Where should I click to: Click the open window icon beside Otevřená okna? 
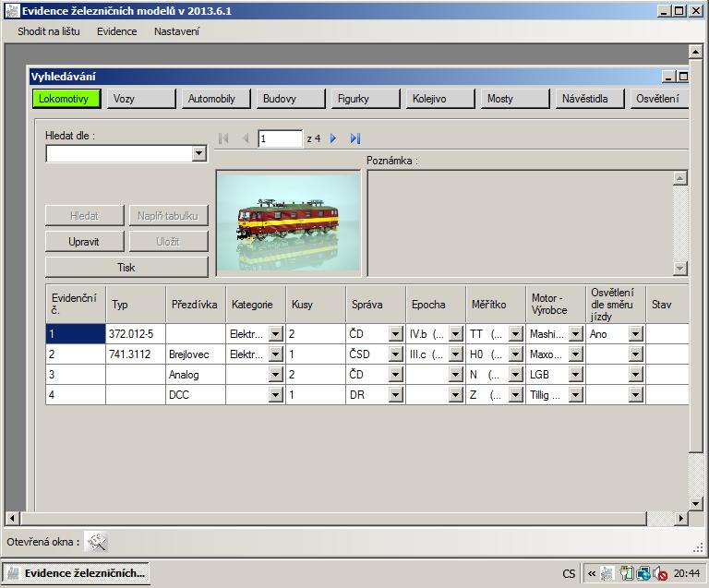click(x=97, y=542)
